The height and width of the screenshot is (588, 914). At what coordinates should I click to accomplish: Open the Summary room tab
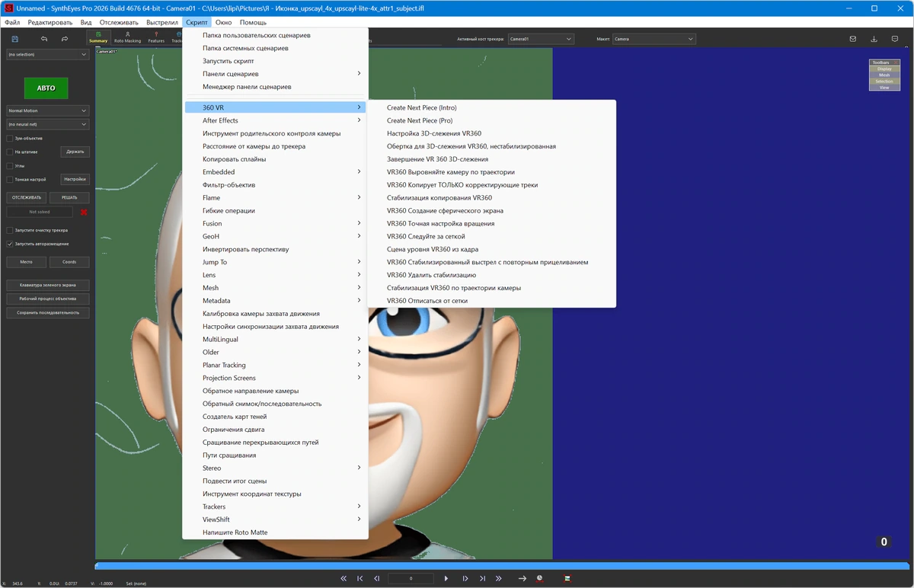pyautogui.click(x=98, y=37)
